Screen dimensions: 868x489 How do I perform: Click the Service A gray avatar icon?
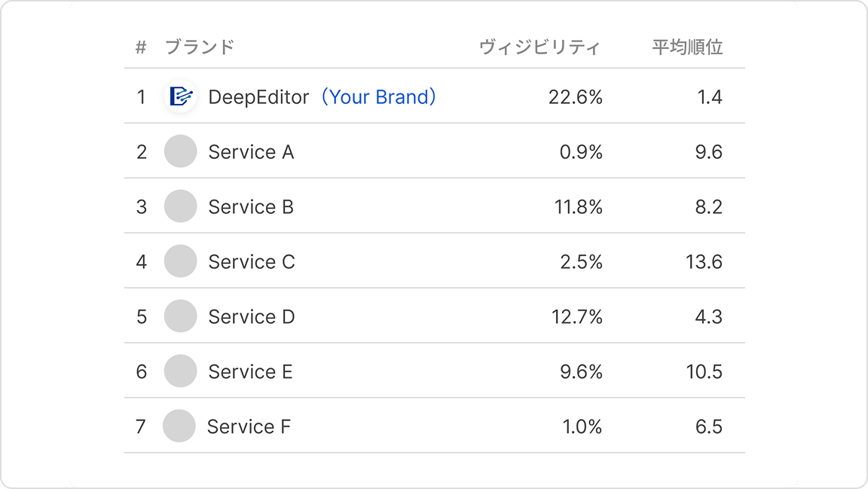181,151
